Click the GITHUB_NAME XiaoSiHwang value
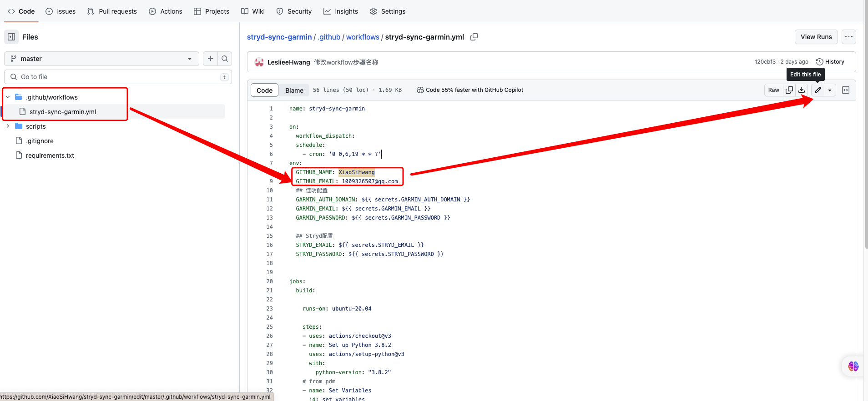868x401 pixels. 357,172
